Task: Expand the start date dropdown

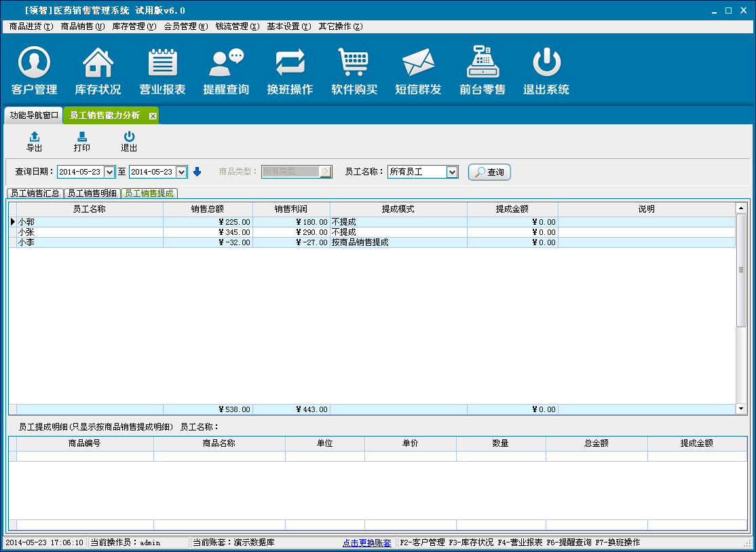Action: [x=109, y=172]
